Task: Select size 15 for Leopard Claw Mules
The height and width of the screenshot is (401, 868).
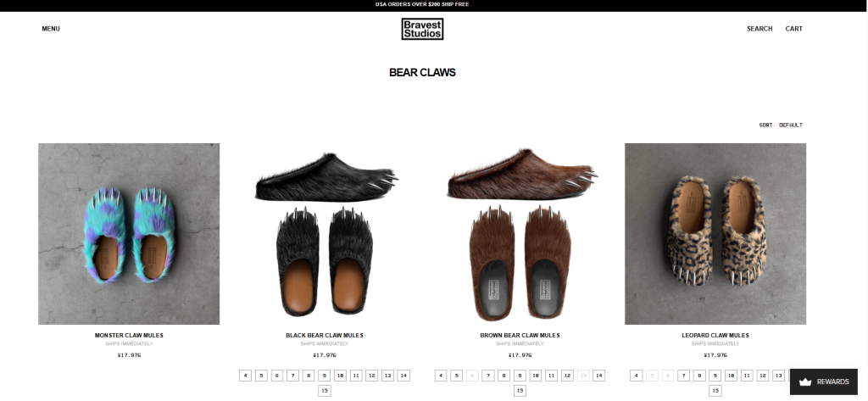Action: pyautogui.click(x=715, y=391)
